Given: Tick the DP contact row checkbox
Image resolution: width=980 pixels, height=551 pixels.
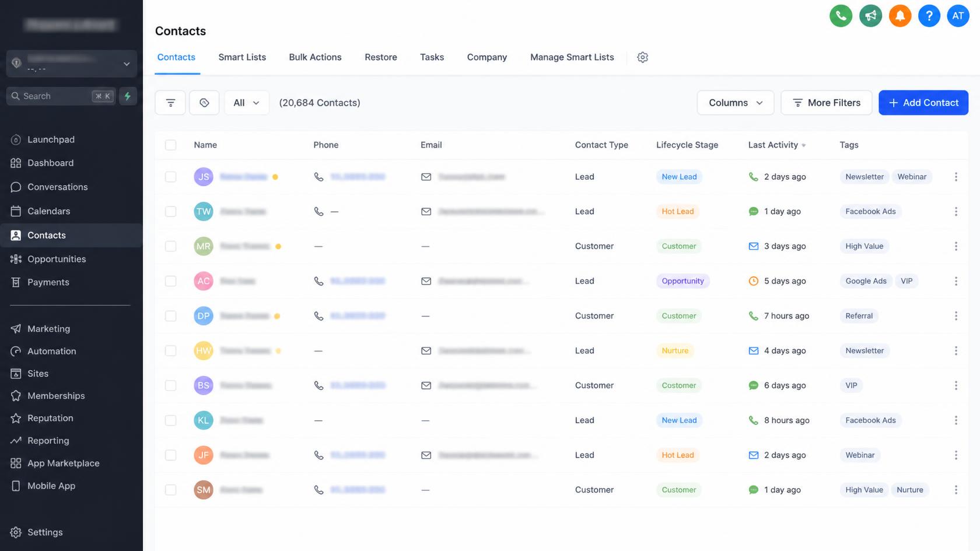Looking at the screenshot, I should pyautogui.click(x=170, y=316).
